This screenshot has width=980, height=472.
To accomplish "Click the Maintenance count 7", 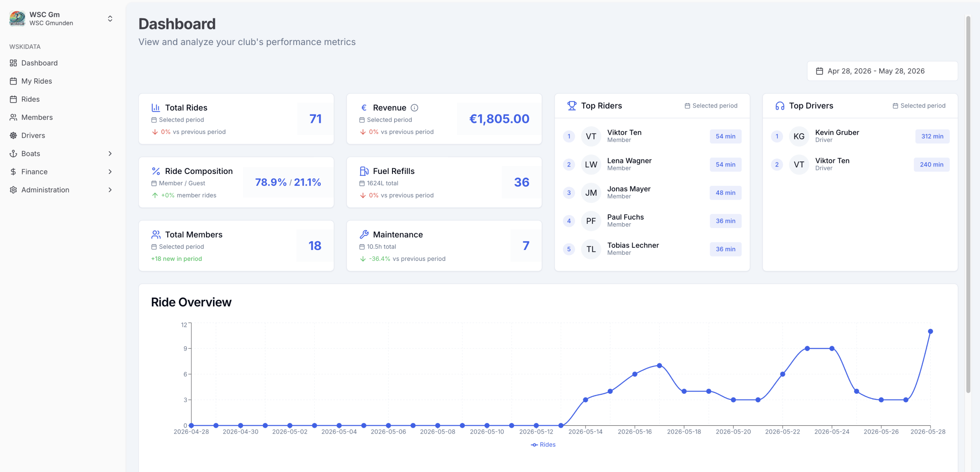I will (x=526, y=246).
